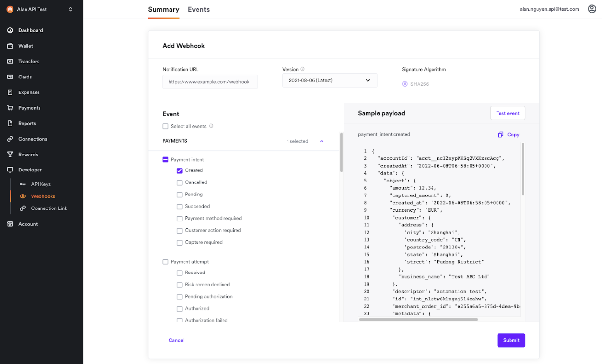This screenshot has height=364, width=603.
Task: Click the API Keys key icon
Action: point(22,184)
